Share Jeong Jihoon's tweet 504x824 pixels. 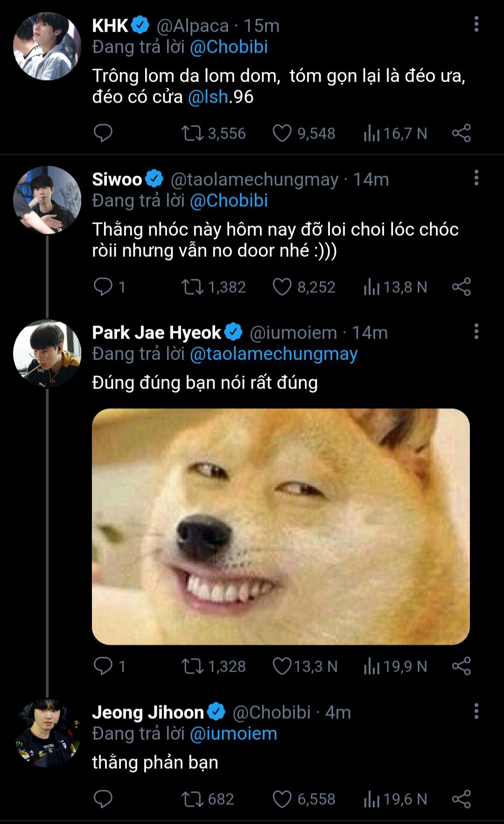pyautogui.click(x=461, y=799)
